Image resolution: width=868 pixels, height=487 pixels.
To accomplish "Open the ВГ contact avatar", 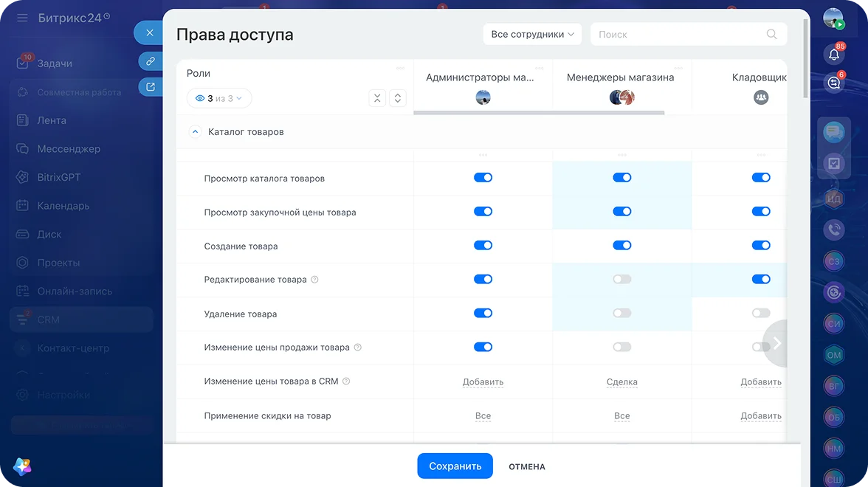I will pyautogui.click(x=834, y=386).
